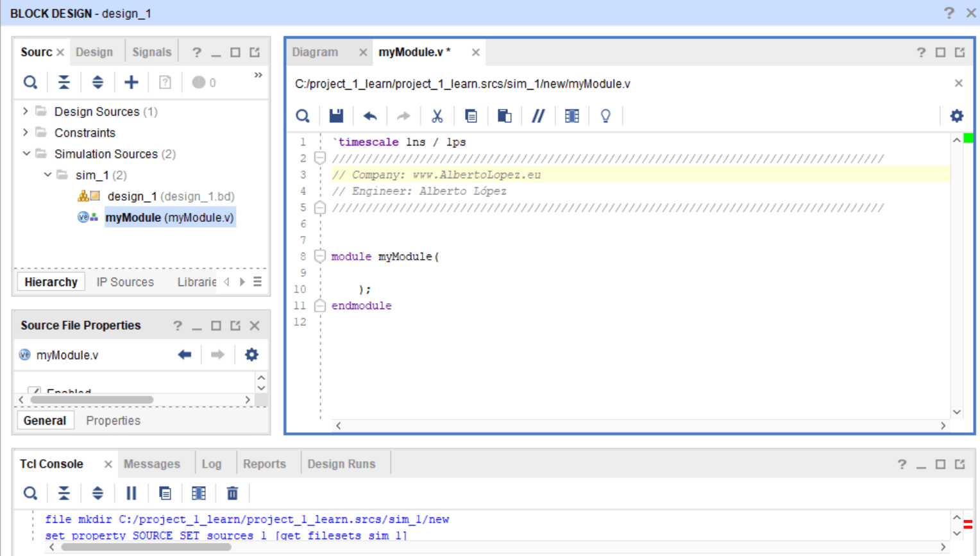The height and width of the screenshot is (556, 980).
Task: Open the Sources views list menu
Action: 257,282
